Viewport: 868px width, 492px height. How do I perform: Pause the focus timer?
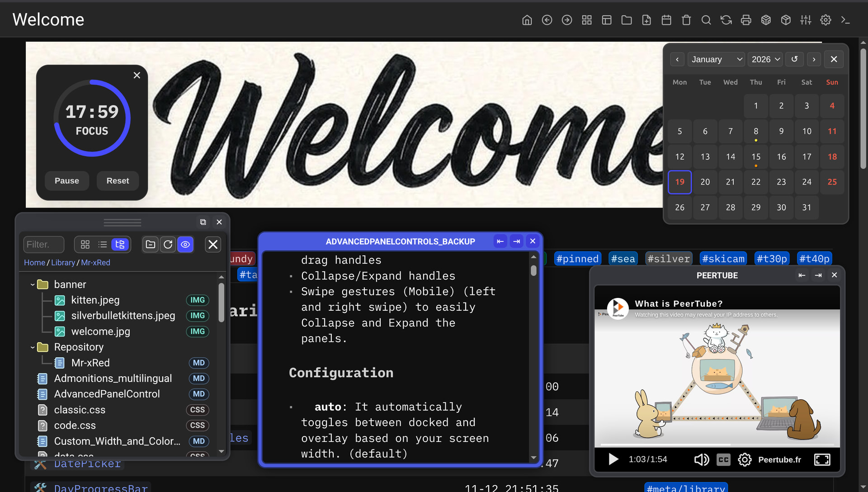coord(66,181)
